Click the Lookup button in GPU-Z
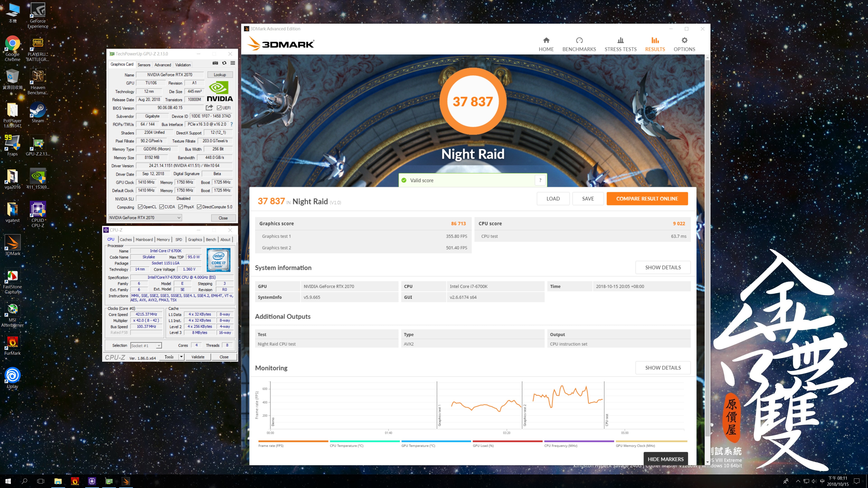The image size is (868, 488). tap(220, 75)
